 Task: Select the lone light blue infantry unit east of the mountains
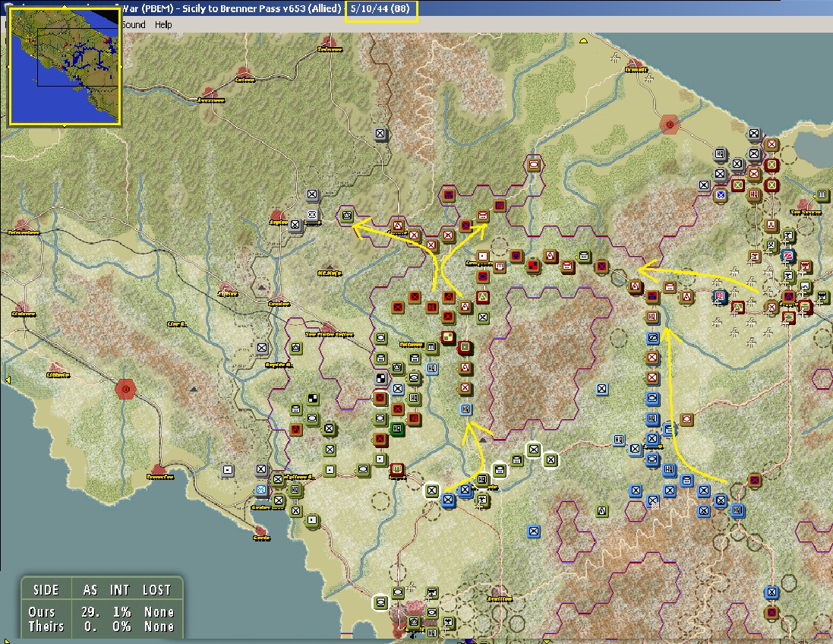pos(601,388)
